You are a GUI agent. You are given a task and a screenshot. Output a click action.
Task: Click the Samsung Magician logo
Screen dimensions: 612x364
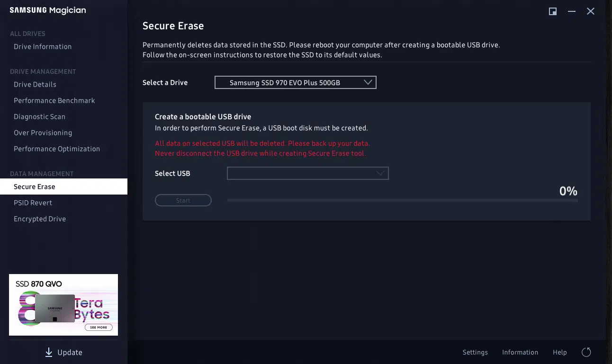(48, 10)
